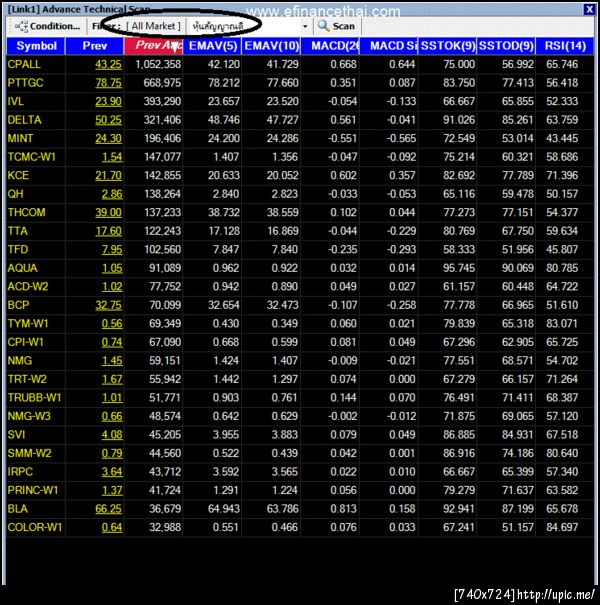The image size is (600, 605).
Task: Sort by SSTOK(9) column header
Action: pyautogui.click(x=448, y=46)
